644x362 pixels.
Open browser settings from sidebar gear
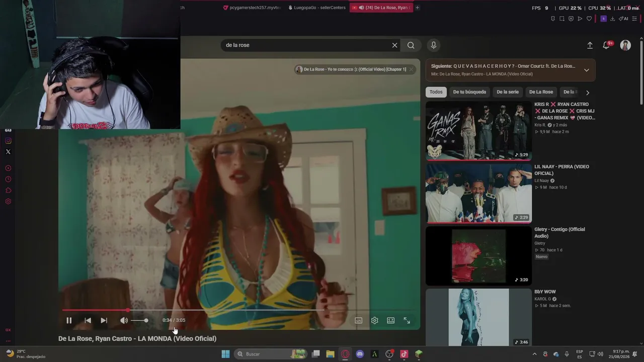pyautogui.click(x=8, y=202)
